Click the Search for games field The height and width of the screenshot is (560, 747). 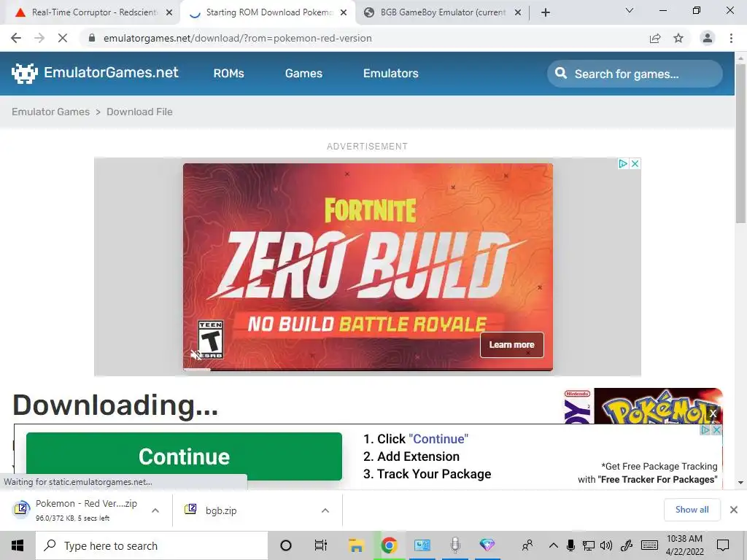click(x=635, y=74)
